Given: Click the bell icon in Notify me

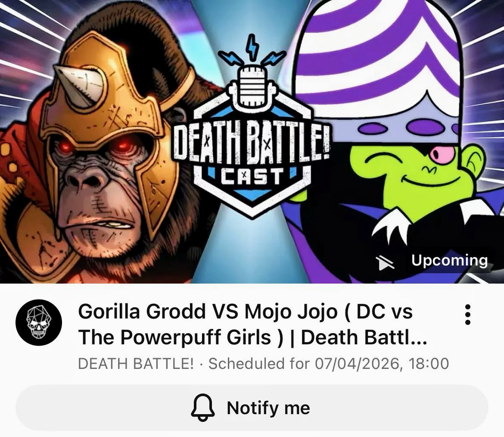Looking at the screenshot, I should click(203, 407).
